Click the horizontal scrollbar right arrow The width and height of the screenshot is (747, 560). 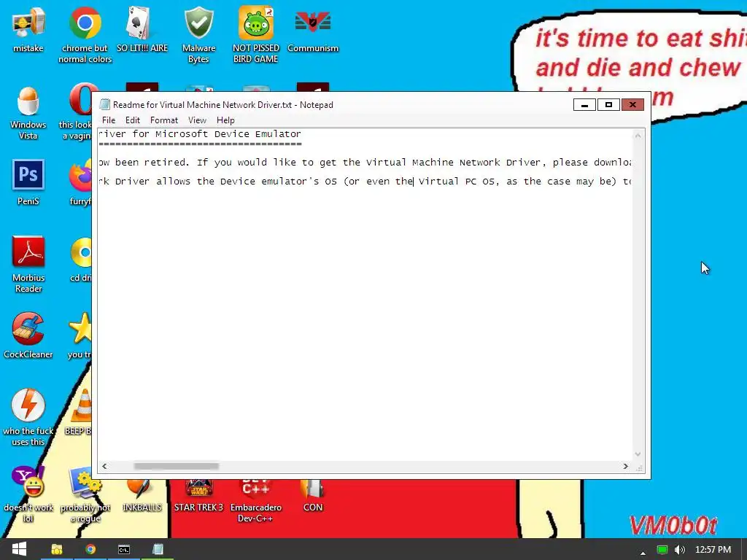coord(625,466)
